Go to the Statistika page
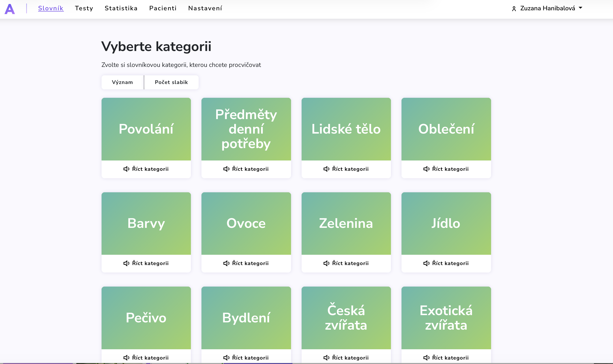The width and height of the screenshot is (613, 364). [121, 8]
